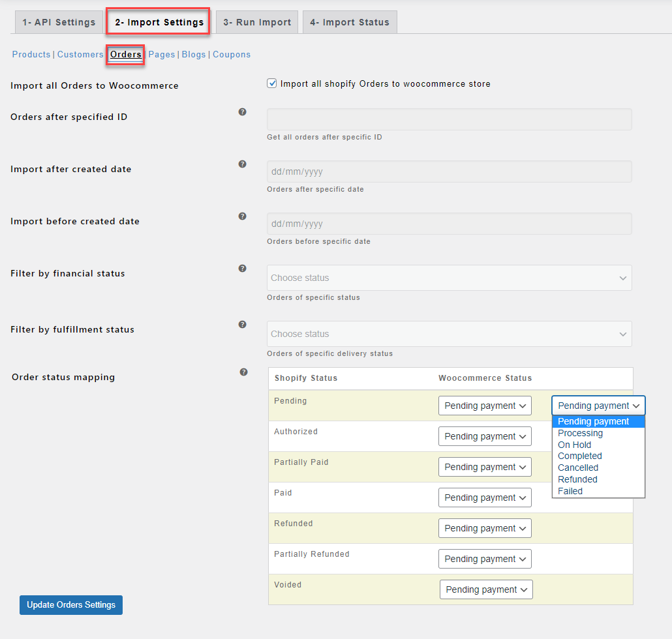
Task: Show help for Import after created date
Action: pos(242,164)
